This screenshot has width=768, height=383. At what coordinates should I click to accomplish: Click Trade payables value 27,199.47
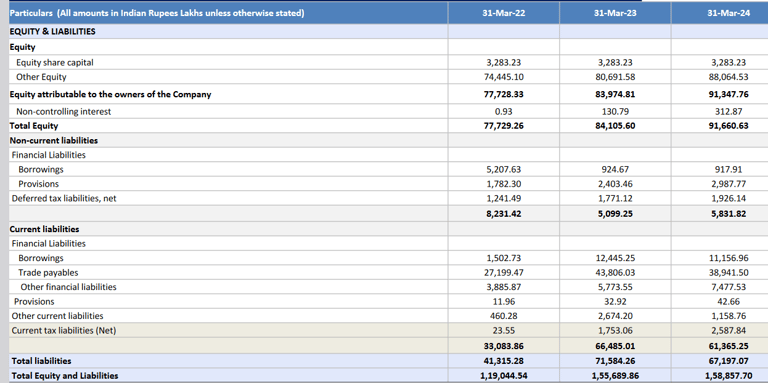click(504, 272)
